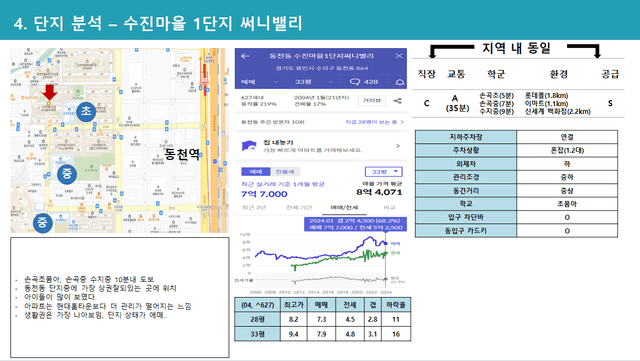Click the 28평 row label

click(258, 319)
